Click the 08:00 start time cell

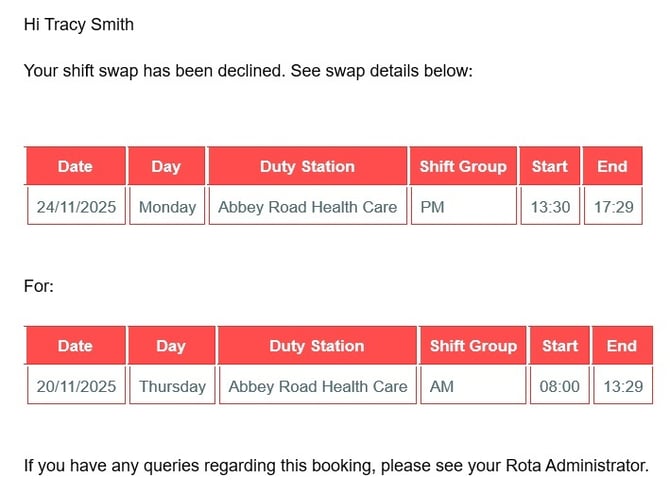(x=559, y=386)
